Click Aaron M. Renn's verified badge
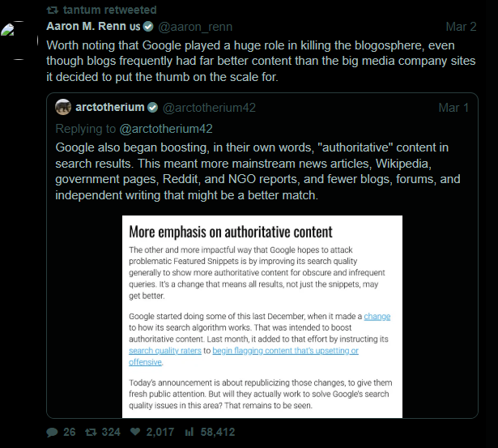Screen dimensions: 498x448 coord(149,27)
